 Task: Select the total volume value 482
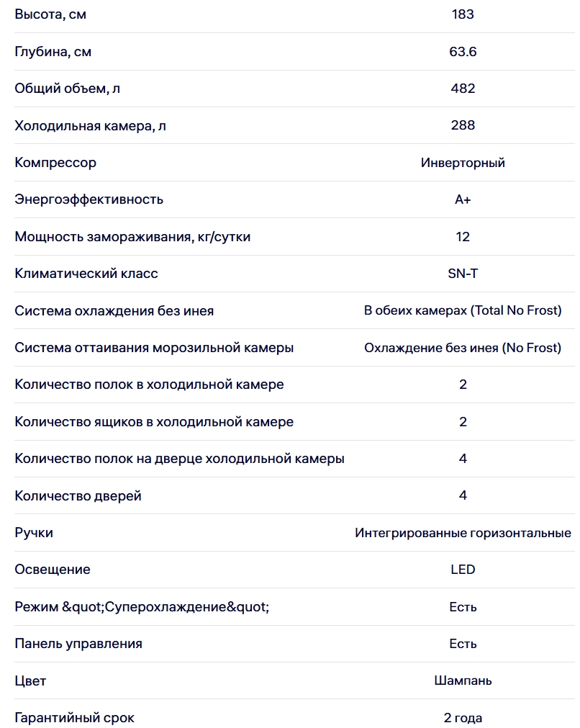point(463,89)
